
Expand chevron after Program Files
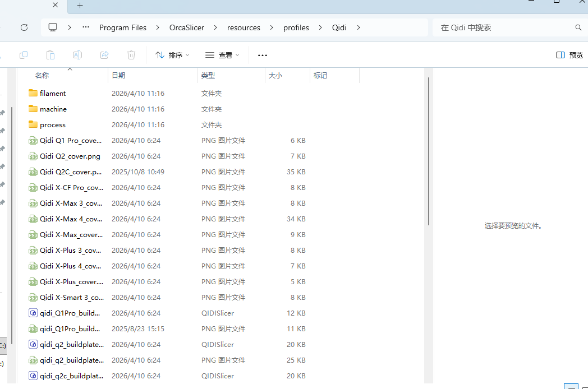tap(158, 27)
